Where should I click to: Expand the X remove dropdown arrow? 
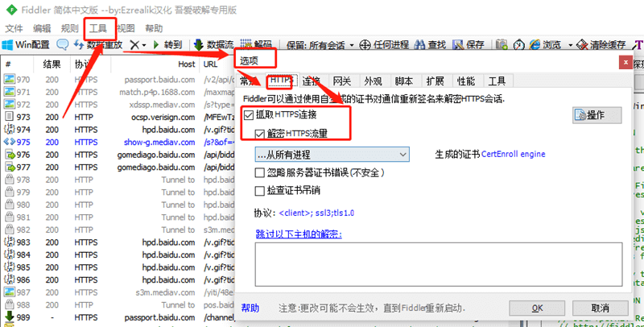click(x=144, y=45)
